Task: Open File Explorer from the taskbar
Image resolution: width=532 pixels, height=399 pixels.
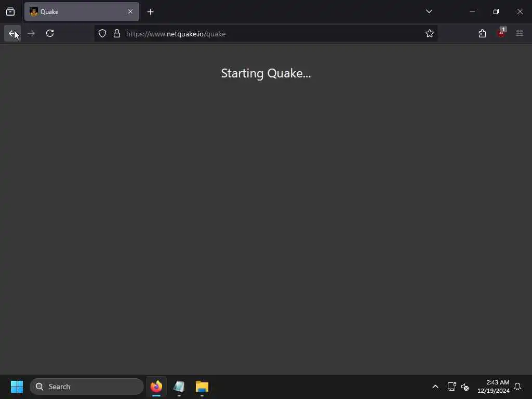Action: coord(202,387)
